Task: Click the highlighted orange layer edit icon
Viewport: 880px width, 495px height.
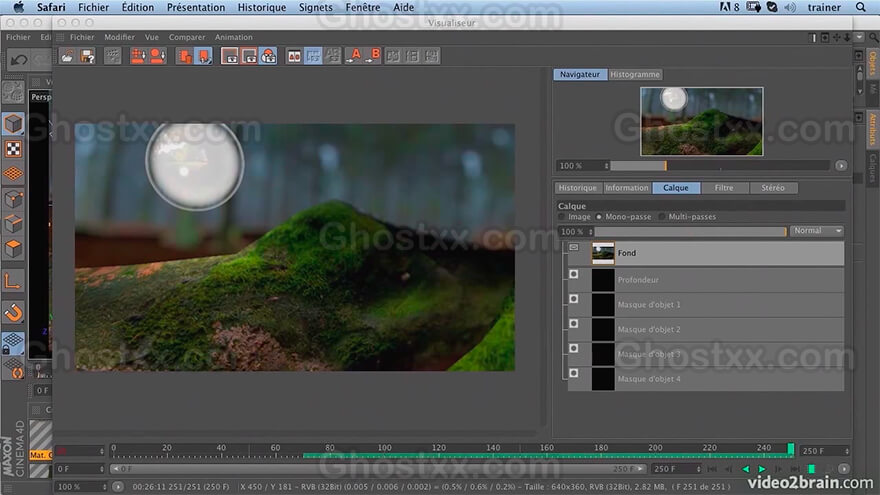Action: 204,56
